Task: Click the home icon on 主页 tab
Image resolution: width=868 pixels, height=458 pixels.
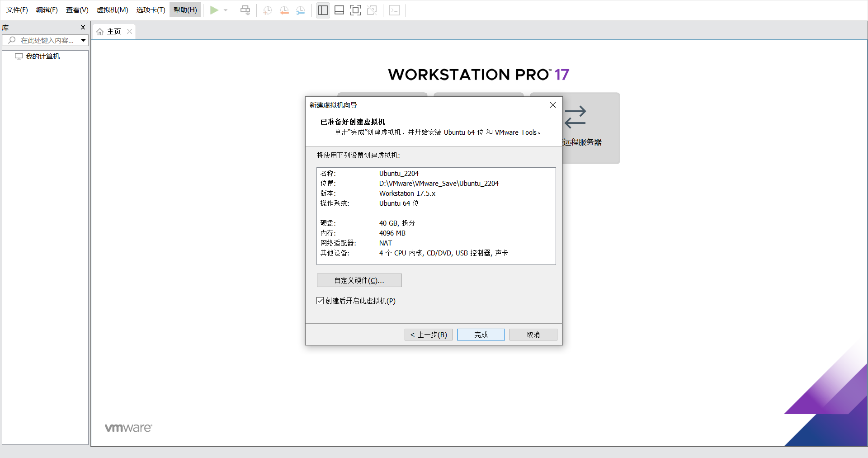Action: click(x=100, y=32)
